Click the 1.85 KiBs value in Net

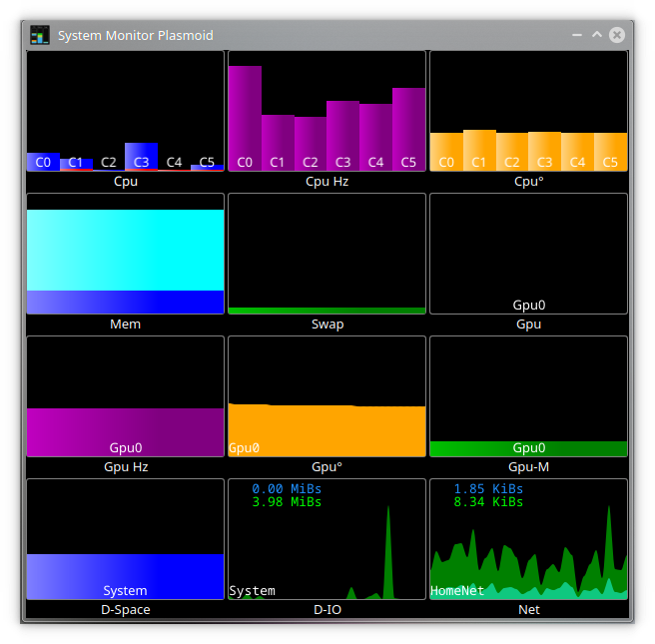(488, 488)
